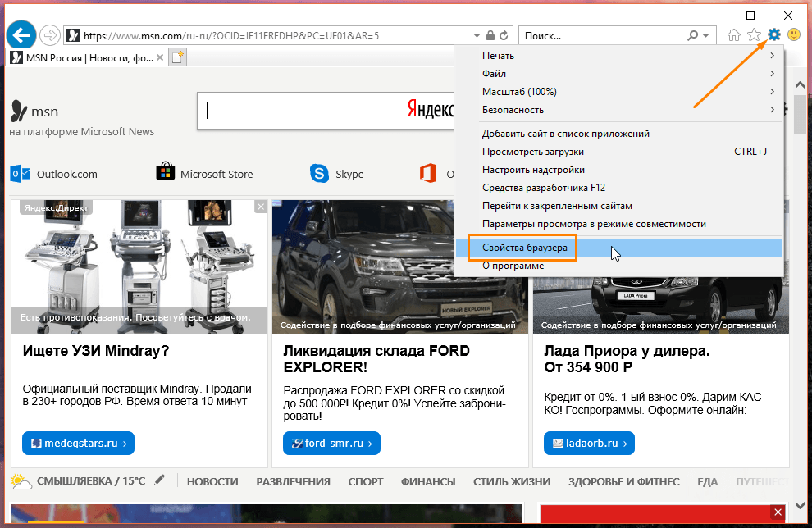Expand the Печать submenu

tap(619, 56)
